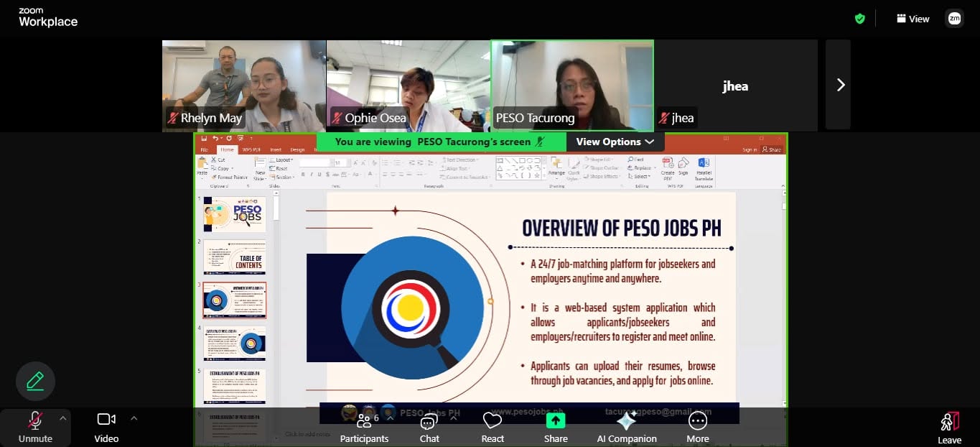Click the PowerPoint Share button
980x447 pixels.
(x=773, y=149)
